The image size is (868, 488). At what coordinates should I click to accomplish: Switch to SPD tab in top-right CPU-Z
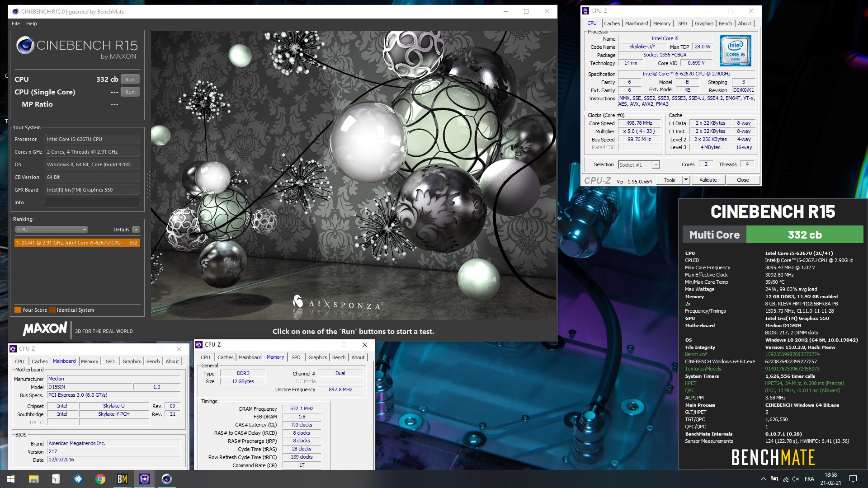pyautogui.click(x=683, y=23)
